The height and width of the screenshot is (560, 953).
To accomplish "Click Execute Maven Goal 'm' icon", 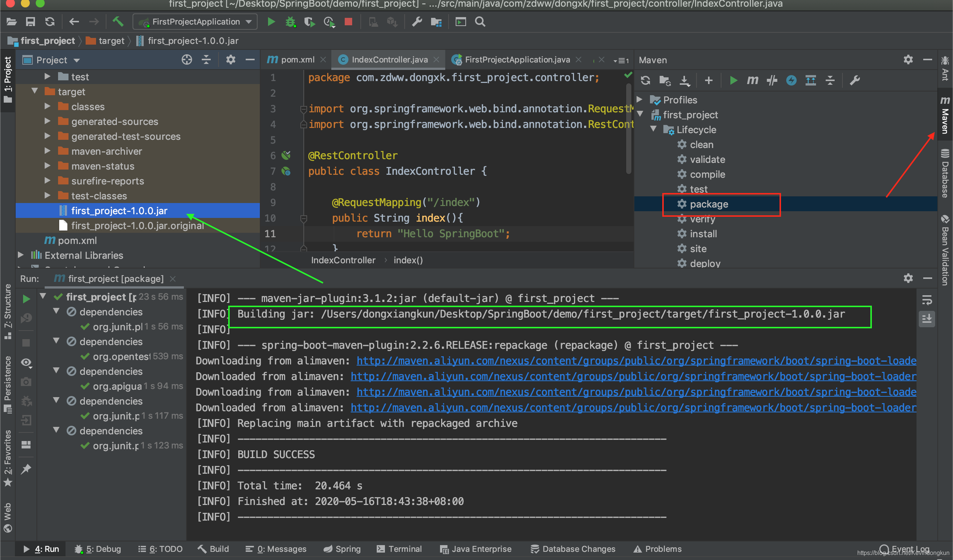I will 752,80.
